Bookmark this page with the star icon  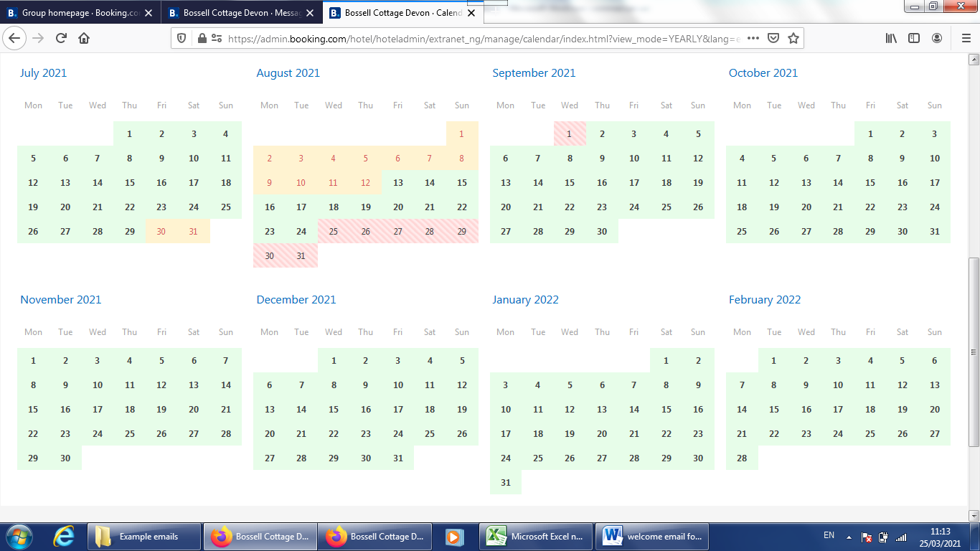point(793,38)
